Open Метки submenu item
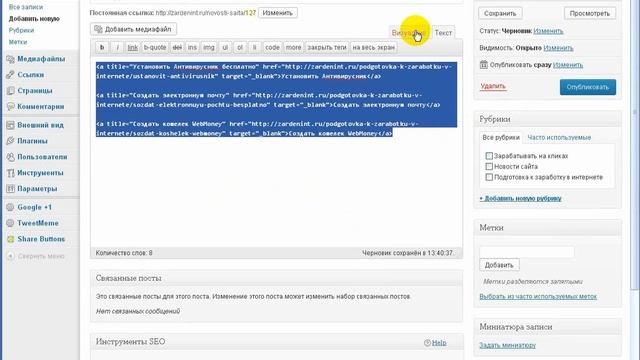 18,42
